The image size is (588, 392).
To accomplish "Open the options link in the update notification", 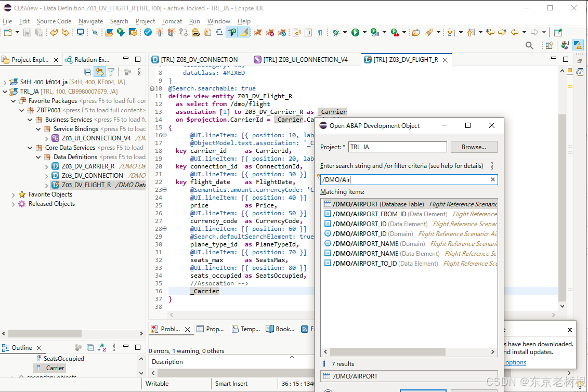I will [x=514, y=362].
